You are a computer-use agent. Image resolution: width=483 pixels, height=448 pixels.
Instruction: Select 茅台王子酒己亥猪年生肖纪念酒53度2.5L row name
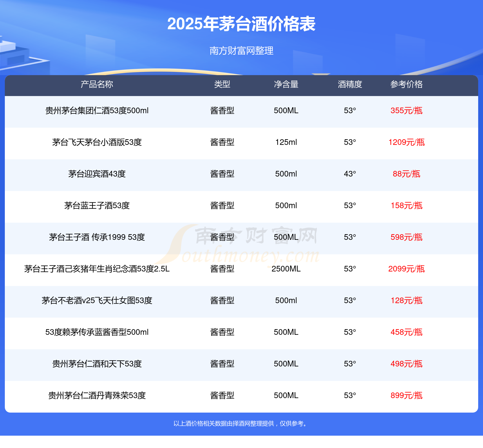97,269
